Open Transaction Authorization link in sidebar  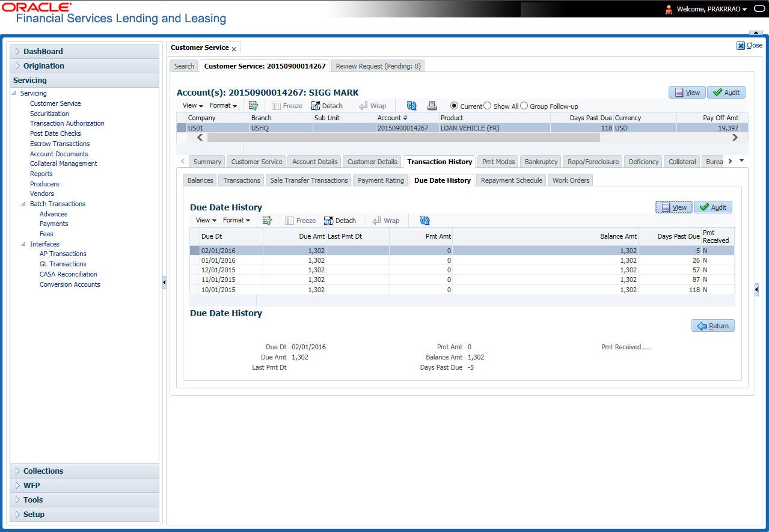click(67, 123)
